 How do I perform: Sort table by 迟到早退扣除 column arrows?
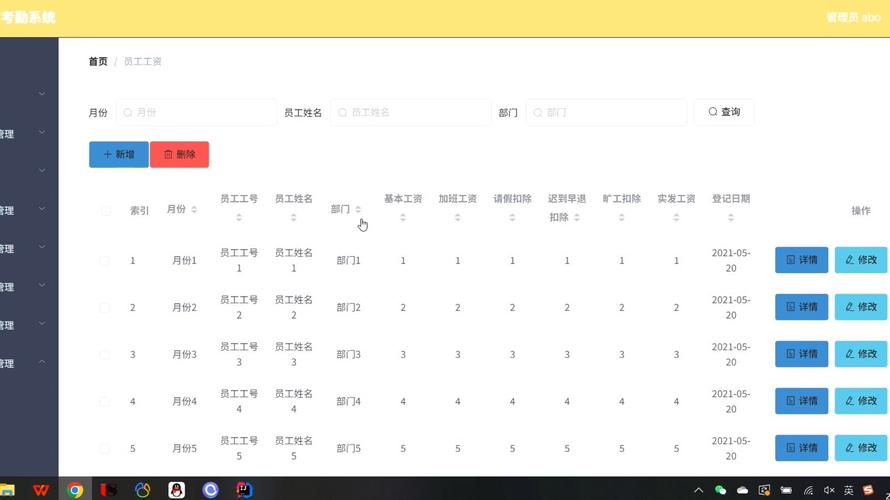(x=577, y=217)
